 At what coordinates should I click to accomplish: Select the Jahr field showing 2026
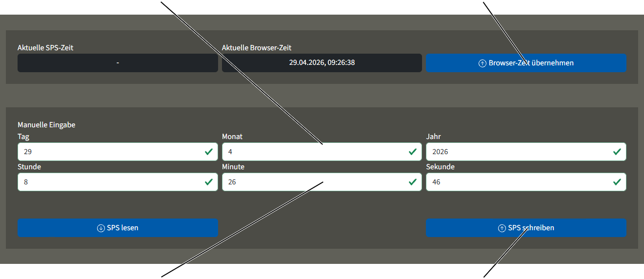pyautogui.click(x=526, y=152)
